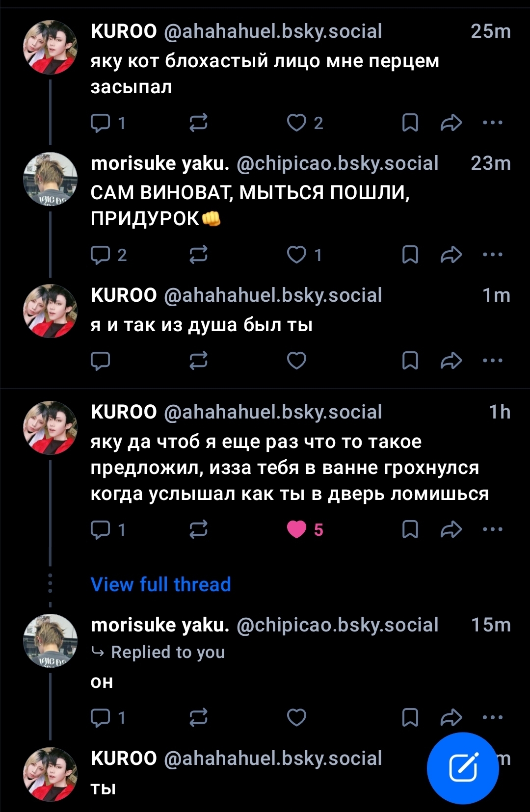Share morisuke yaku's 'он' reply
This screenshot has width=530, height=812.
tap(451, 717)
